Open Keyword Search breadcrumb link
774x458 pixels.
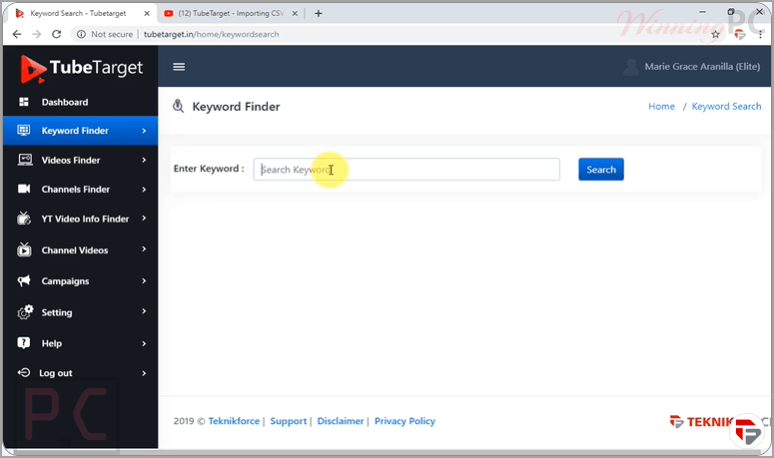[726, 106]
